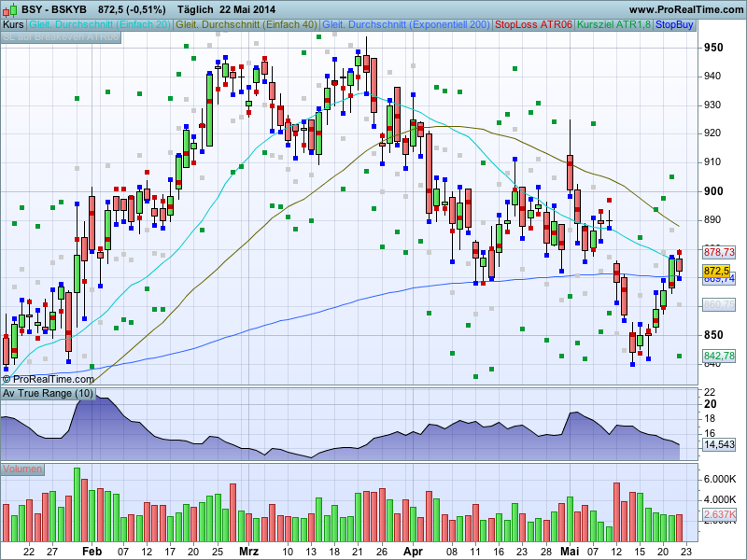This screenshot has height=560, width=747.
Task: Click the Apr month label on time axis
Action: 413,552
